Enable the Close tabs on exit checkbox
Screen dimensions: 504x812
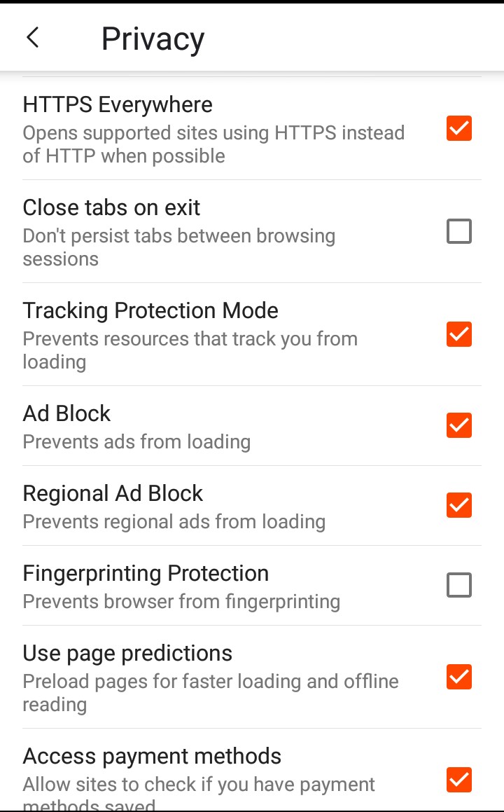pos(459,231)
